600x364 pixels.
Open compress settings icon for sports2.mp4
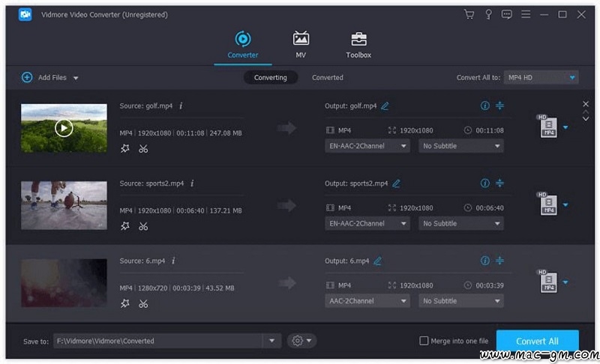click(x=499, y=183)
